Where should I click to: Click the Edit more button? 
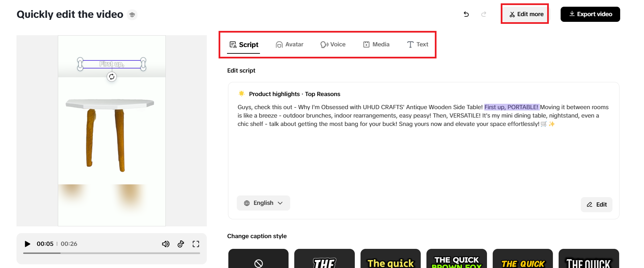click(x=526, y=14)
